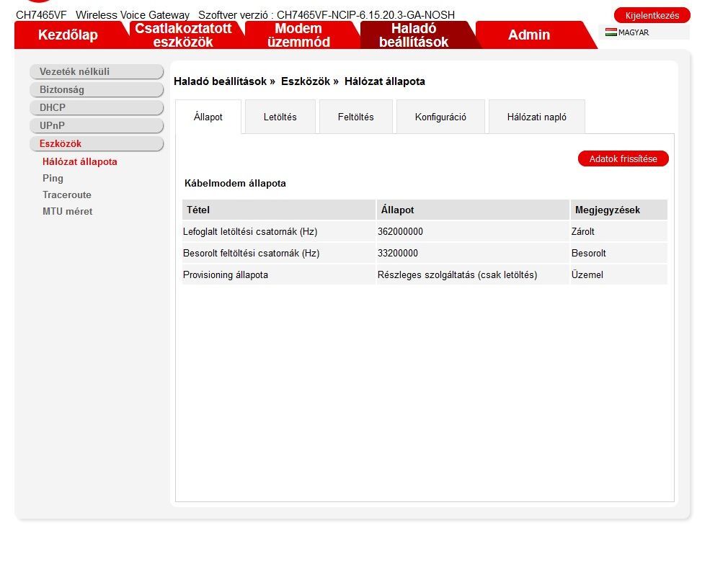This screenshot has width=728, height=572.
Task: Open the MAGYAR language selector
Action: tap(644, 32)
